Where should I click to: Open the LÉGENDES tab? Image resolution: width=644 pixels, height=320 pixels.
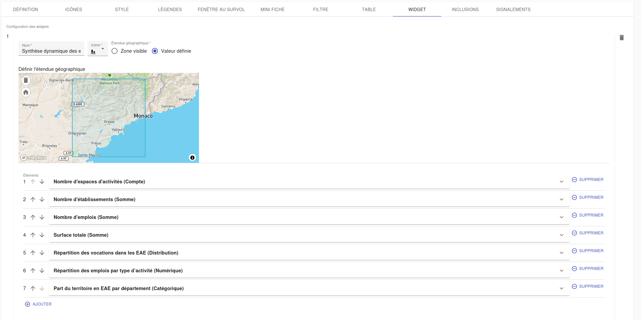[x=170, y=9]
